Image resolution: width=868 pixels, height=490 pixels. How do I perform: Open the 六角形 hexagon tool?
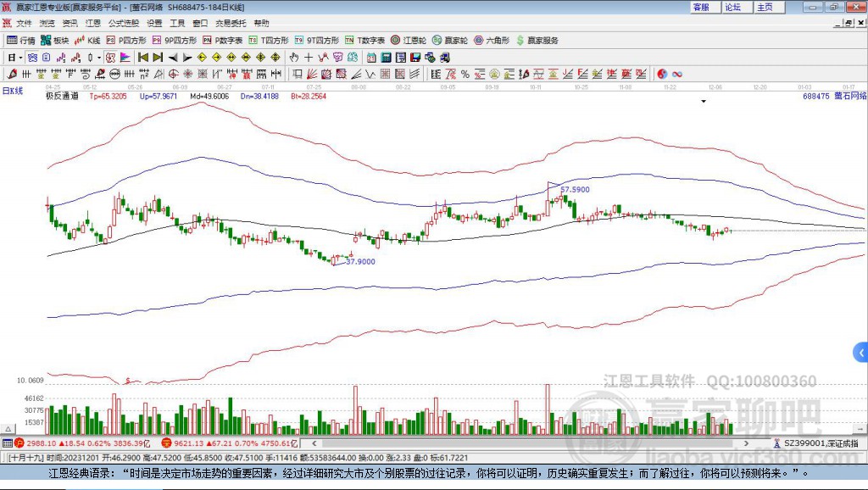(x=492, y=41)
